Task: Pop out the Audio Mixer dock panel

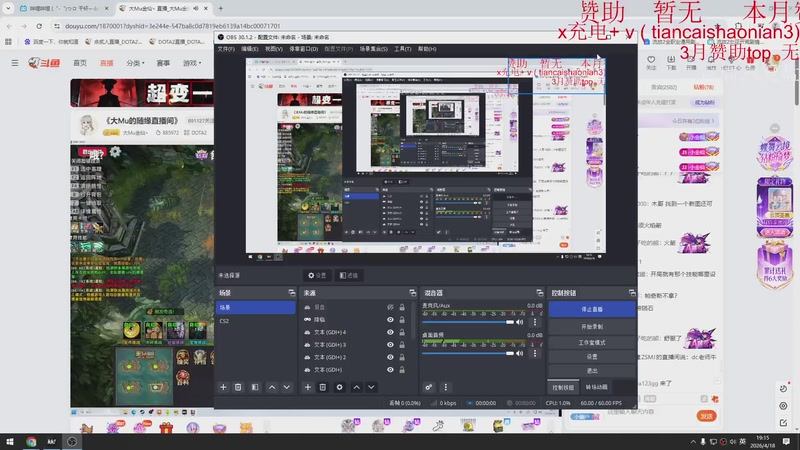Action: click(539, 293)
